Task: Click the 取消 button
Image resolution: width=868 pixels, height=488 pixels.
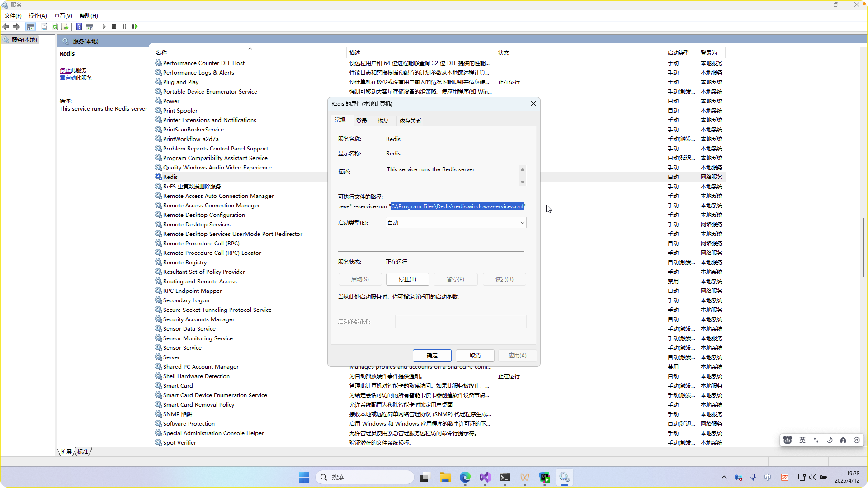Action: (x=475, y=356)
